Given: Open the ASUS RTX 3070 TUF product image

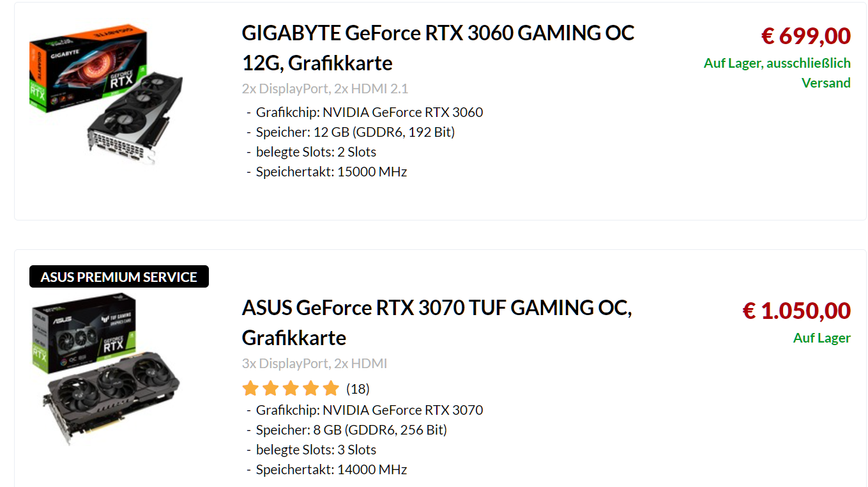Looking at the screenshot, I should [x=106, y=369].
